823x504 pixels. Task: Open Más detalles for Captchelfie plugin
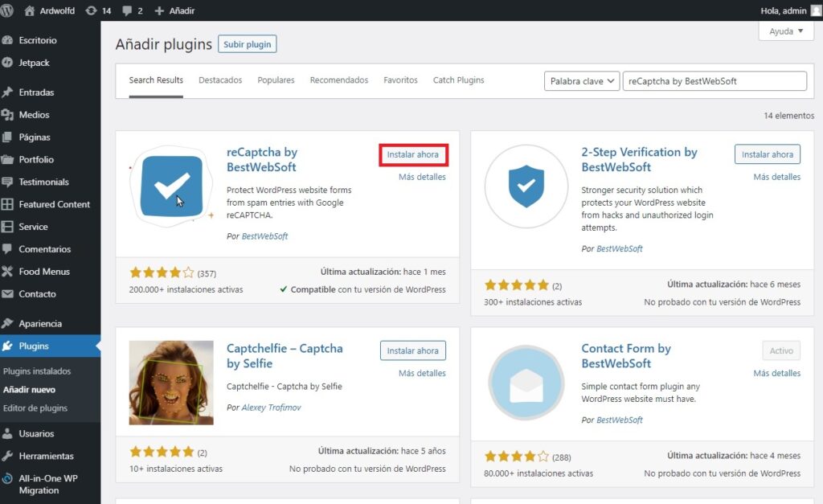422,373
